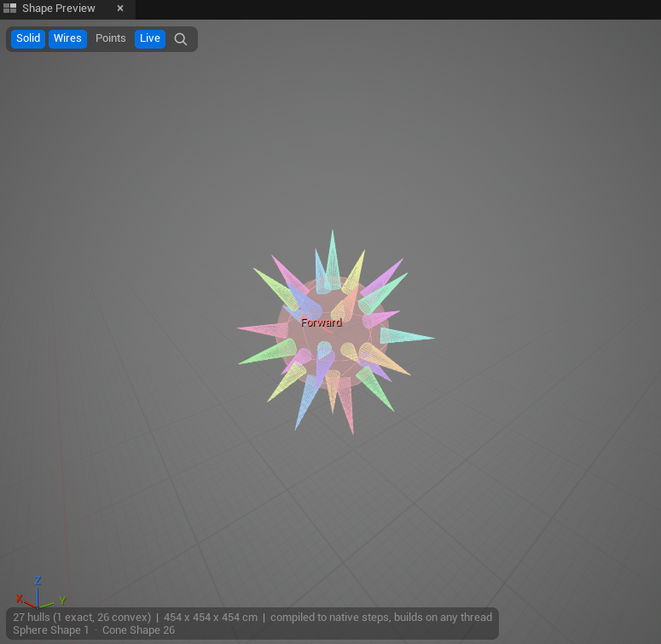
Task: Toggle Live preview updating
Action: tap(149, 38)
